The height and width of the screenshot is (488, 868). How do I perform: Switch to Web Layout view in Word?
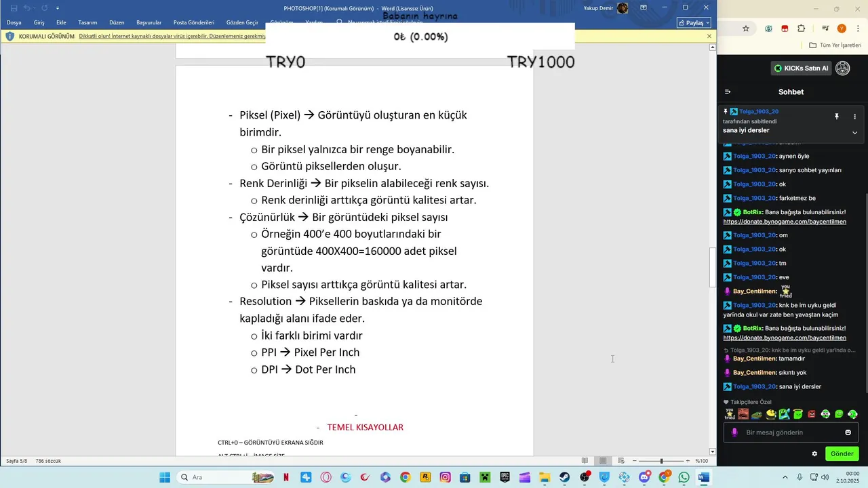coord(620,461)
